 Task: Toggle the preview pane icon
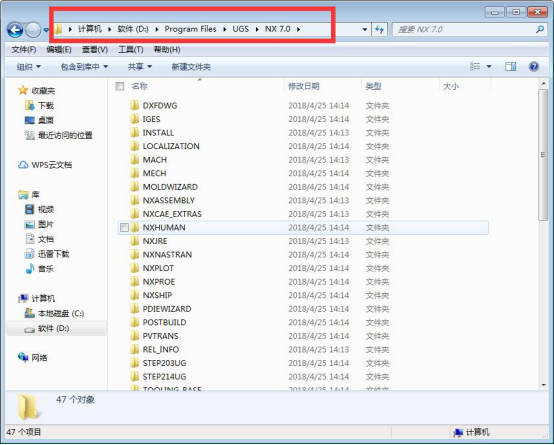[x=510, y=66]
